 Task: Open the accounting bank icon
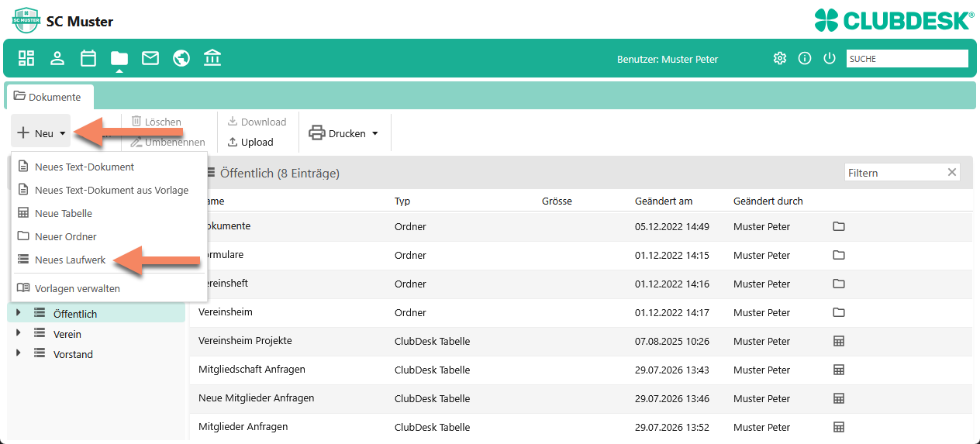pyautogui.click(x=212, y=58)
